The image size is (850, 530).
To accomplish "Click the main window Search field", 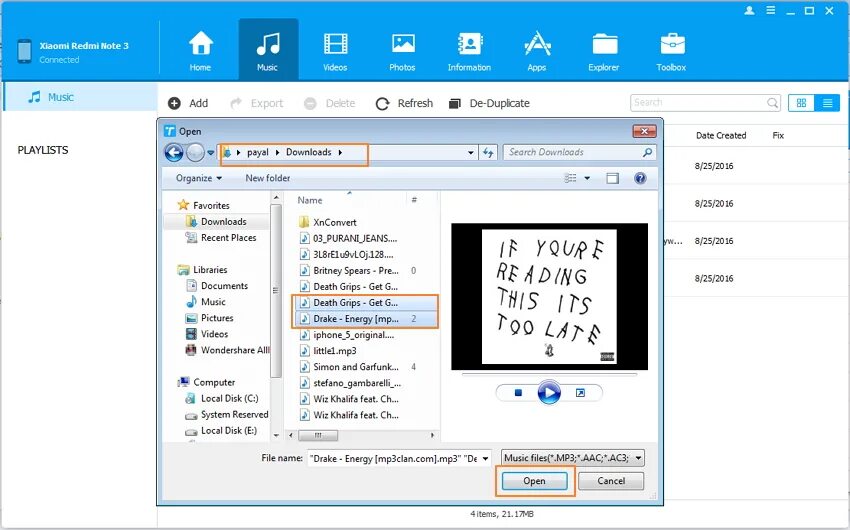I will point(705,102).
